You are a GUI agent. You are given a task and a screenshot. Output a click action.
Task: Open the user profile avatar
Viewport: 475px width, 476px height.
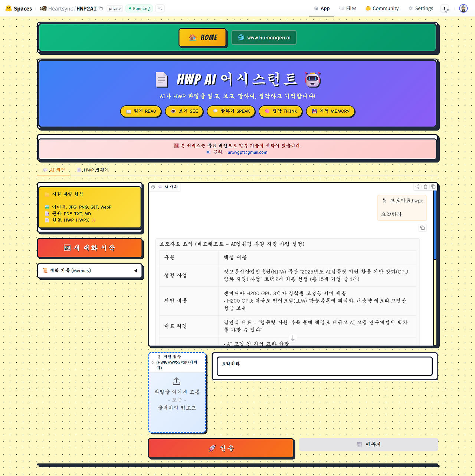point(463,9)
